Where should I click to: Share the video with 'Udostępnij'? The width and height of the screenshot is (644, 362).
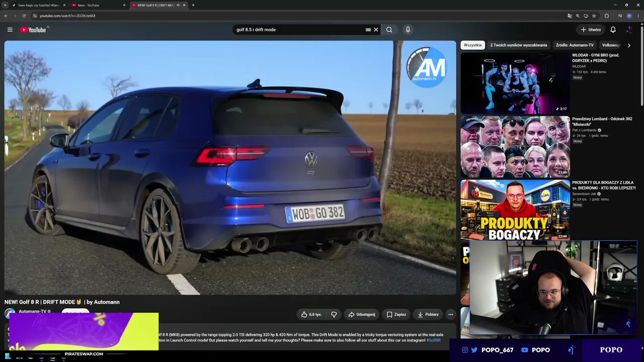tap(361, 315)
